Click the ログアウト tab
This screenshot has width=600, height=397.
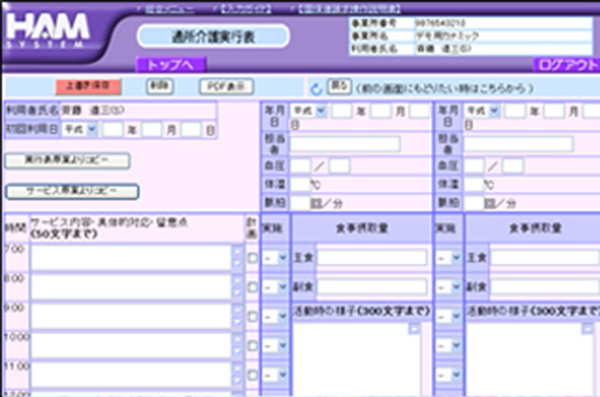coord(567,65)
